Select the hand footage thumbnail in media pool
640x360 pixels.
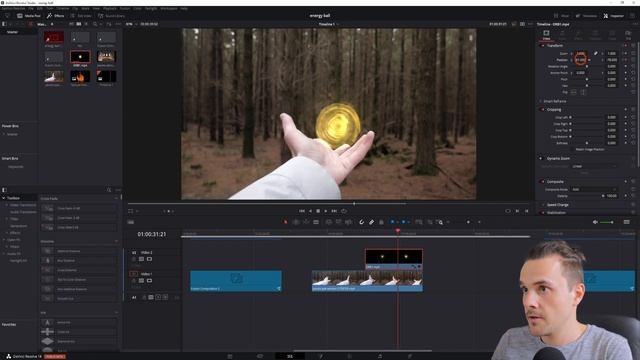(x=54, y=77)
